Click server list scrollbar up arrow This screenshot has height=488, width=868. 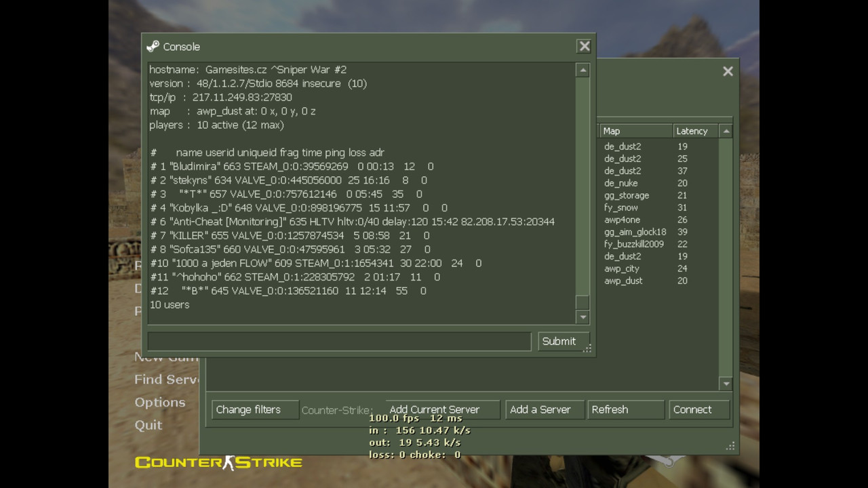tap(726, 131)
